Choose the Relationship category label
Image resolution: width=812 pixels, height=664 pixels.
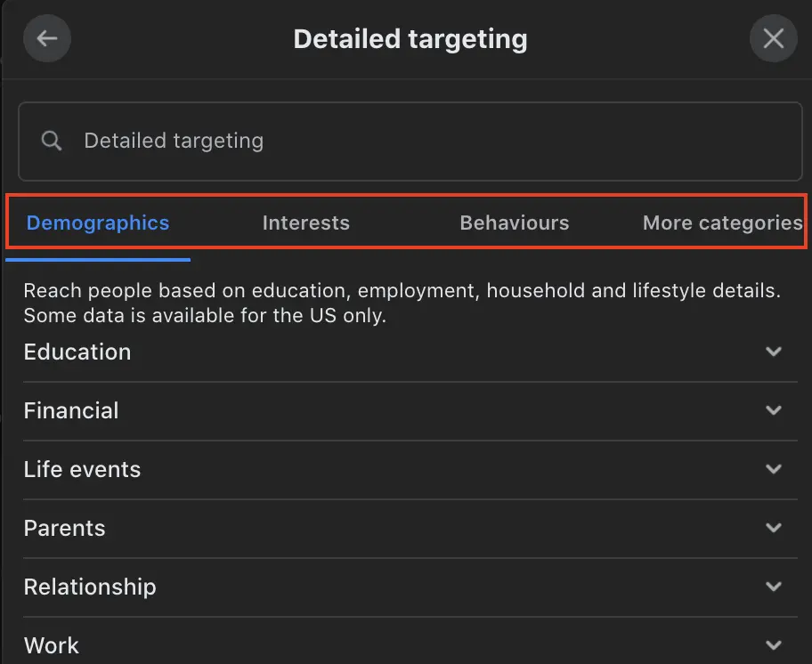pyautogui.click(x=90, y=587)
